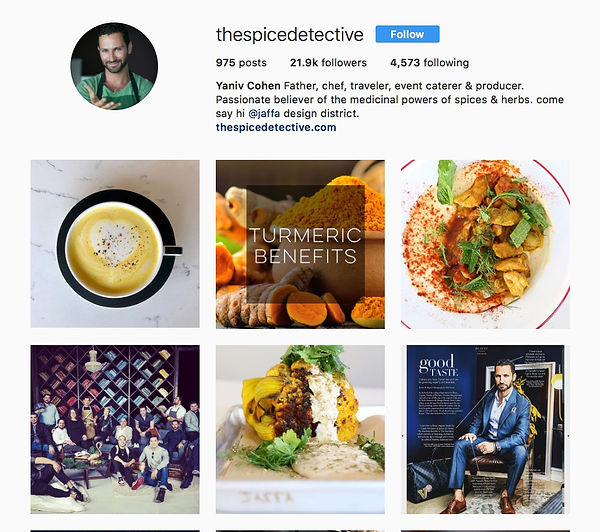
Task: View the 21.9k followers list
Action: coord(328,63)
